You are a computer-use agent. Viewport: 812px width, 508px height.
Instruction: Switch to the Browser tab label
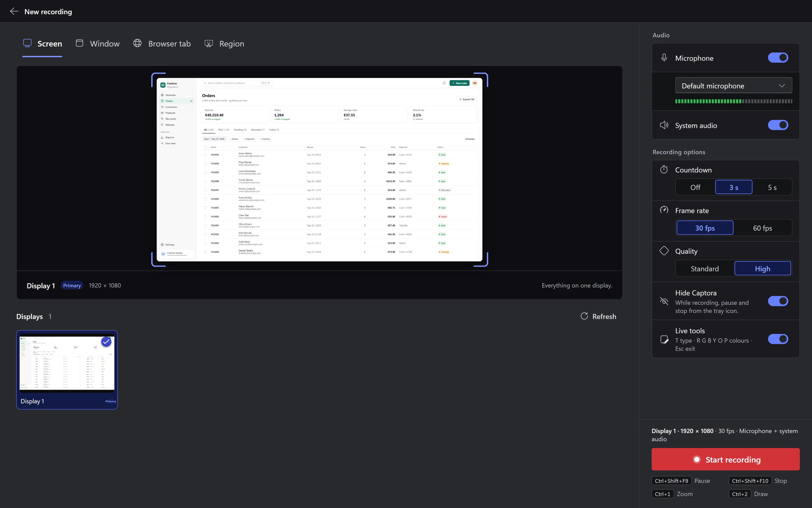[170, 44]
